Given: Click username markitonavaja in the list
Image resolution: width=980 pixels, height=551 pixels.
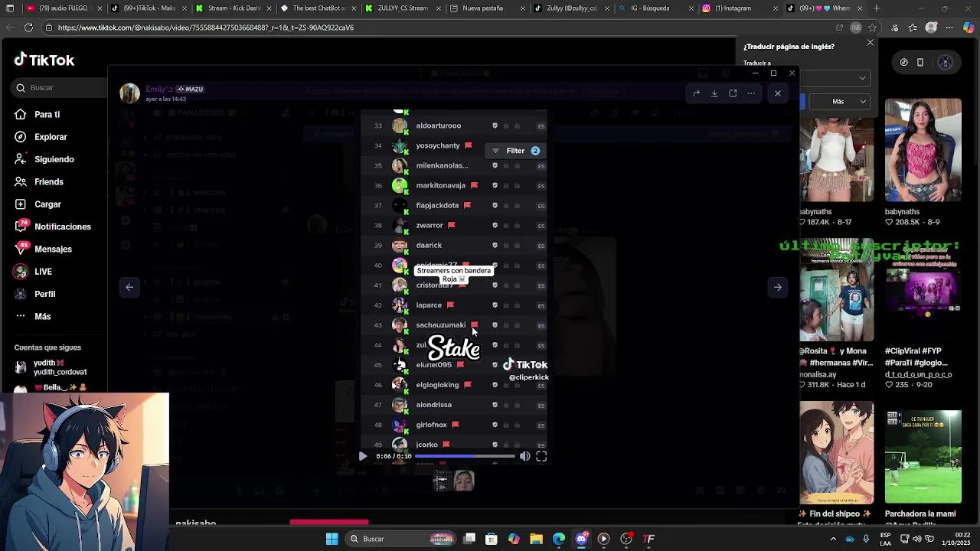Looking at the screenshot, I should click(440, 185).
